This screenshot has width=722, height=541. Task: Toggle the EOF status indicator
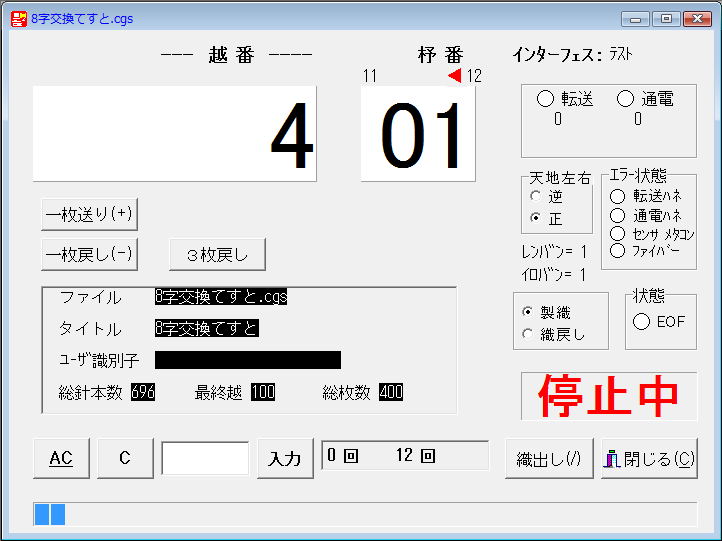coord(641,321)
